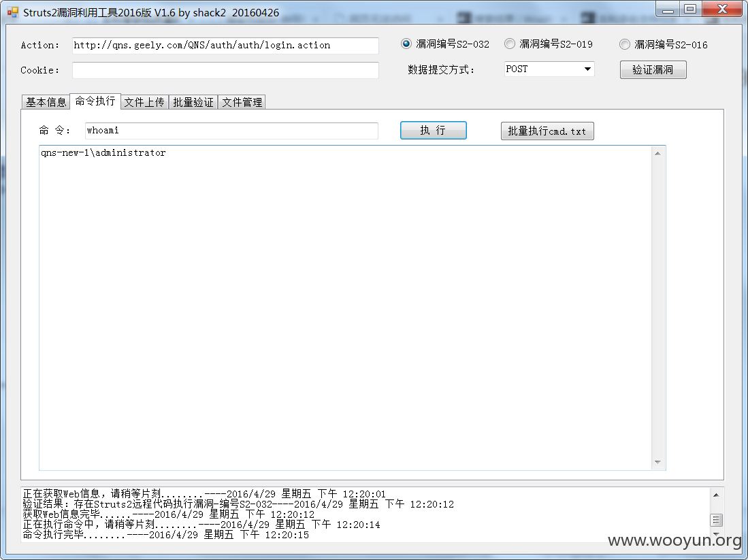The width and height of the screenshot is (748, 560).
Task: Switch to the 文件管理 tab
Action: [x=242, y=102]
